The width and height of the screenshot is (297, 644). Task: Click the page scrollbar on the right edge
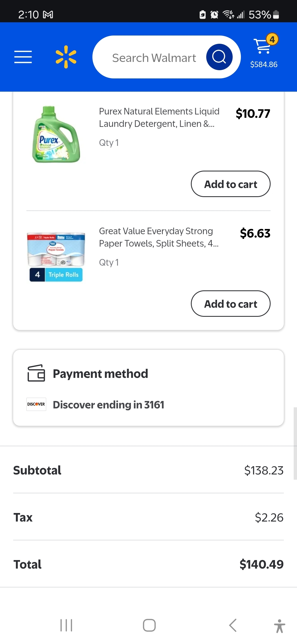point(295,443)
